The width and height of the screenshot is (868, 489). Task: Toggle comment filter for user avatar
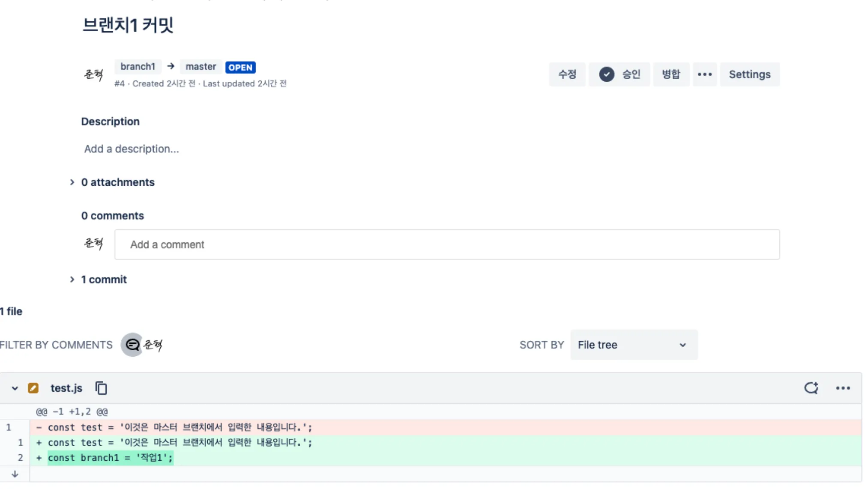pyautogui.click(x=153, y=345)
